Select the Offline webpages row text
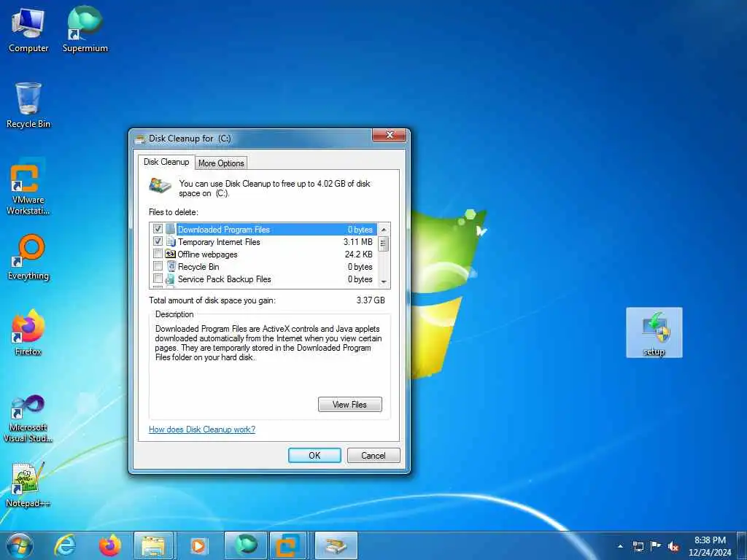747x560 pixels. pos(207,254)
